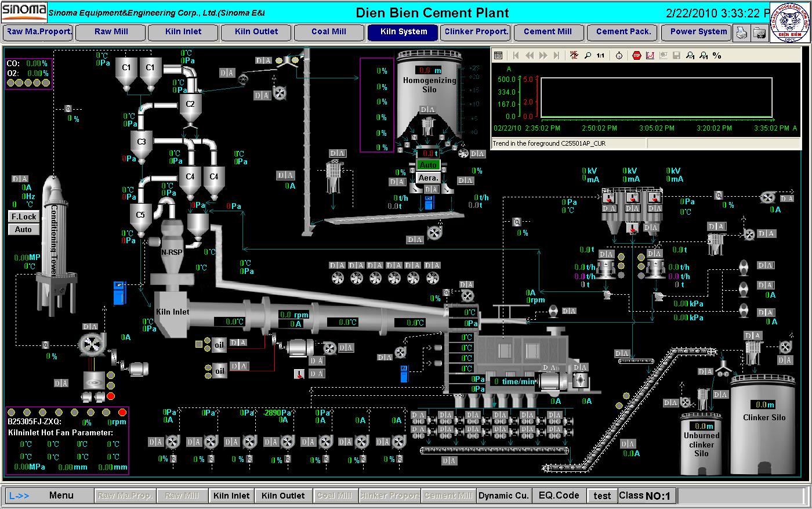Click the cooler 0 time/min field

[x=513, y=381]
